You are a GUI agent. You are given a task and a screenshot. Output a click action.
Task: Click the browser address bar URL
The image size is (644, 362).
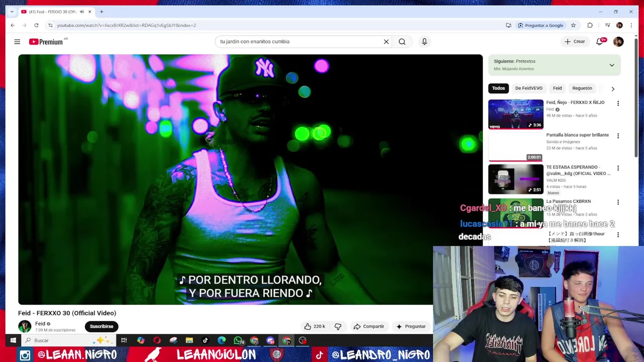click(x=126, y=25)
